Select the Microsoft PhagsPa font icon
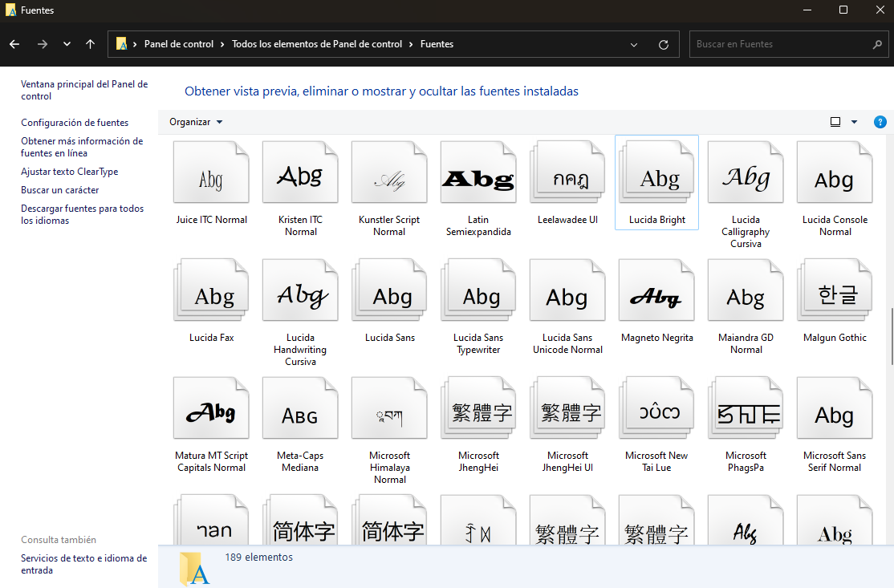Screen dimensions: 894x588 (x=746, y=408)
